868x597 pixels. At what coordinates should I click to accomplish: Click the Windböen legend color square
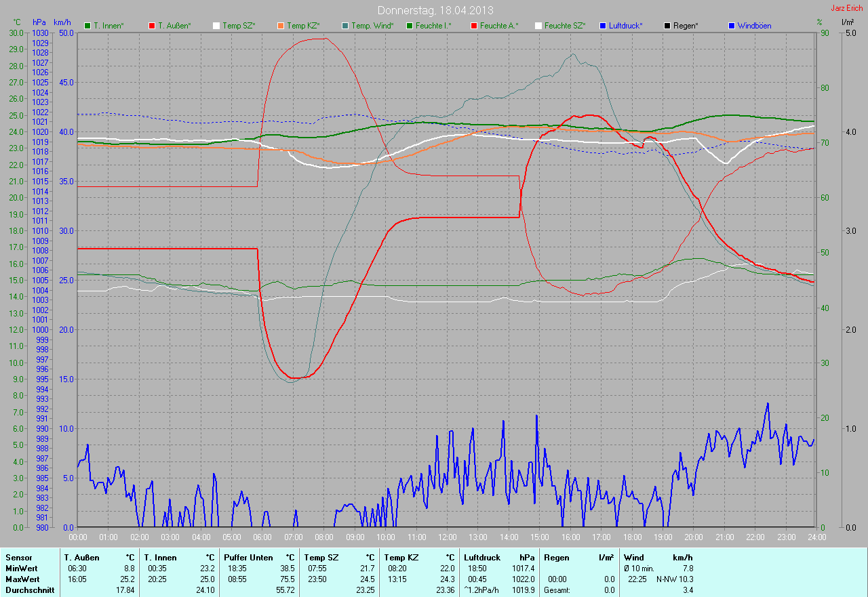tap(731, 26)
